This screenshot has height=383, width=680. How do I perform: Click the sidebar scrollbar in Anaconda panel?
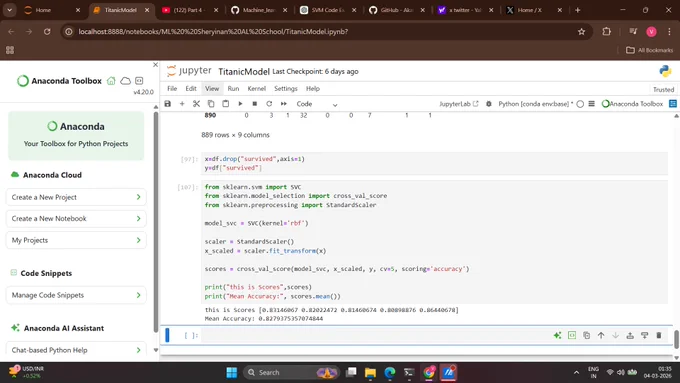click(x=156, y=222)
